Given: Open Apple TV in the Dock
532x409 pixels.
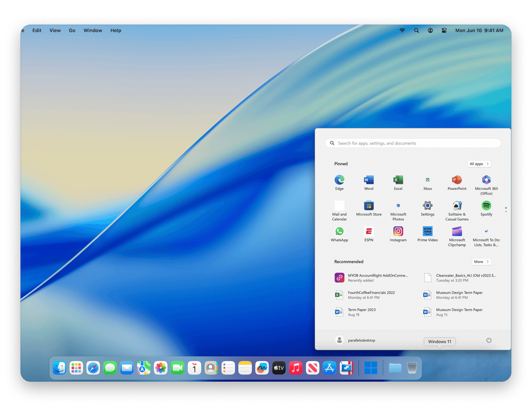Looking at the screenshot, I should pyautogui.click(x=279, y=368).
